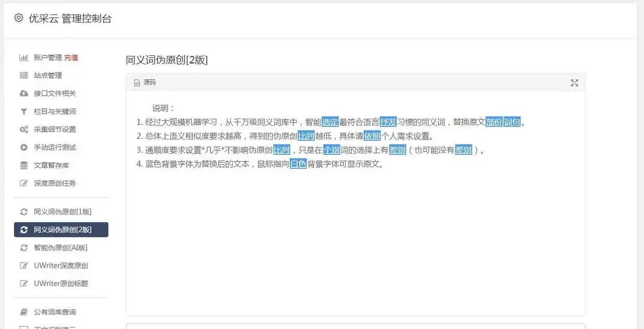The height and width of the screenshot is (329, 644).
Task: Click the 源码 code icon in editor toolbar
Action: (x=137, y=82)
